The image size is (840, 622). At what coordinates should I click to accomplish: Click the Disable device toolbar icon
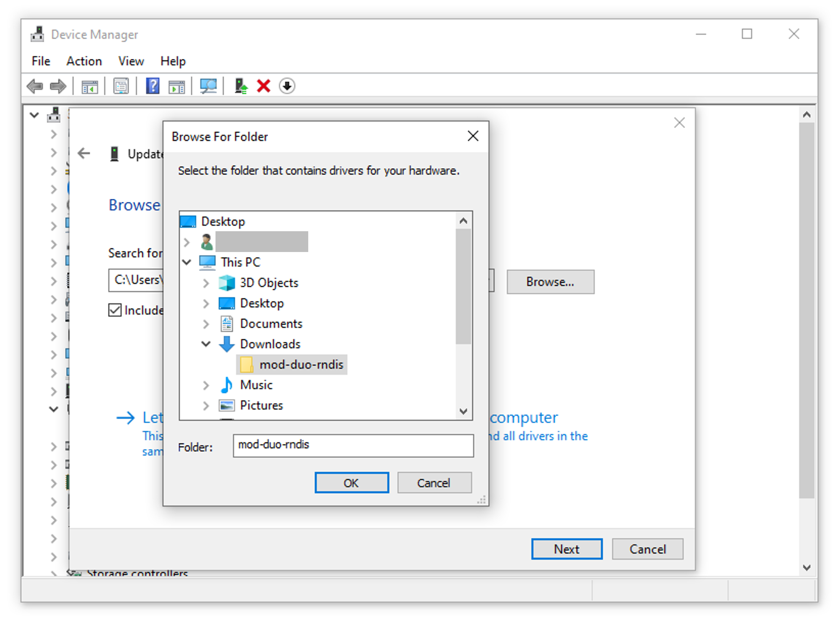coord(287,86)
